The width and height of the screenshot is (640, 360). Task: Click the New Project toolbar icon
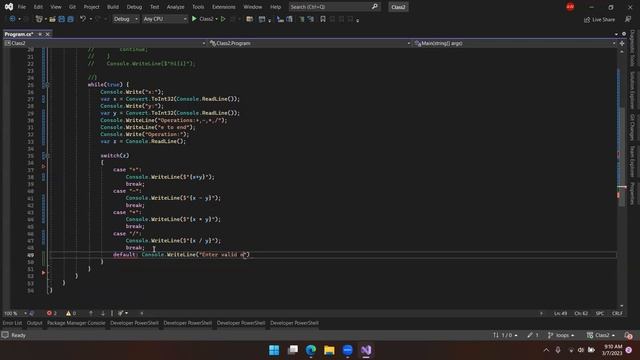click(39, 19)
